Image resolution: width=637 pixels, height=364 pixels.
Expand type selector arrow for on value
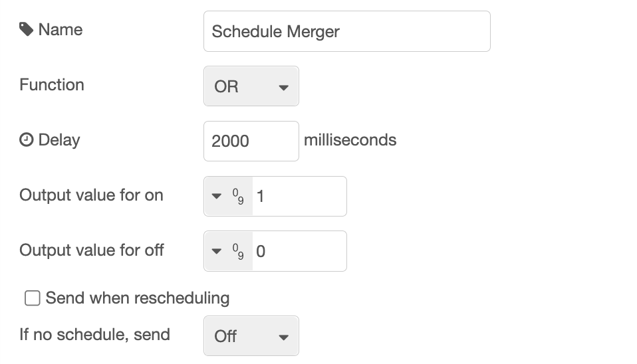(216, 197)
